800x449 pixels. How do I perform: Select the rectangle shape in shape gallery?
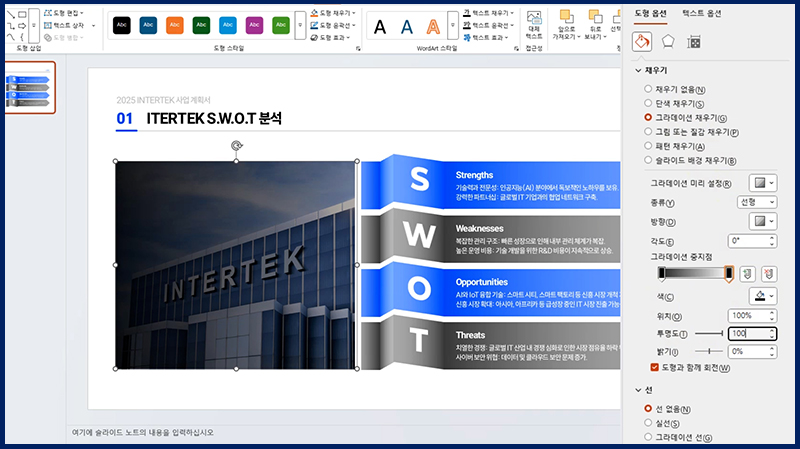22,15
